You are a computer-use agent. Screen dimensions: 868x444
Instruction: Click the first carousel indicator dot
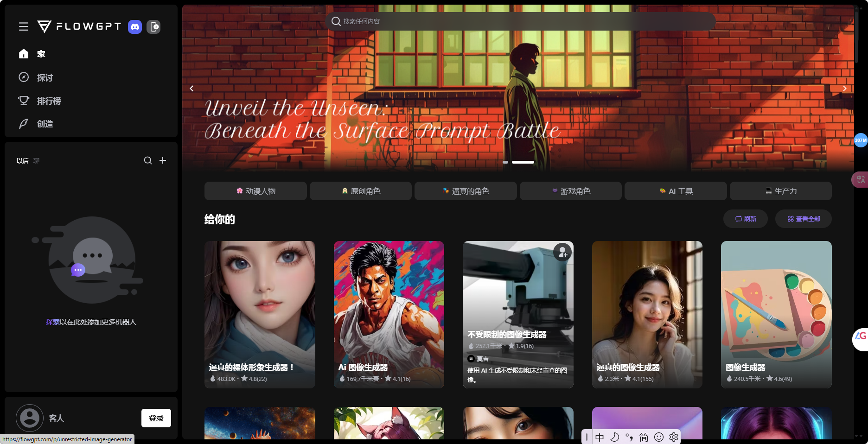point(505,162)
